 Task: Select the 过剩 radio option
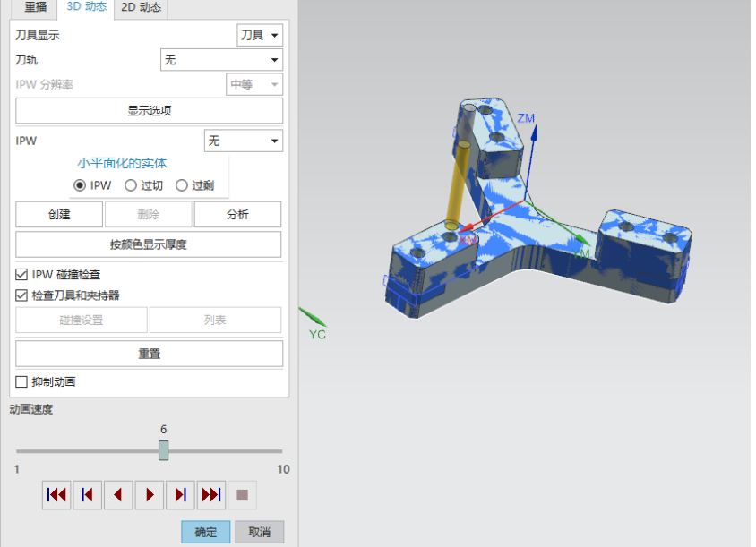(x=182, y=185)
